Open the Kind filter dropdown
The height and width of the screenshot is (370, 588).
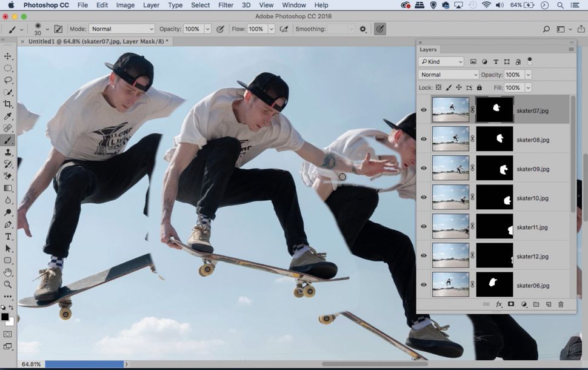441,61
